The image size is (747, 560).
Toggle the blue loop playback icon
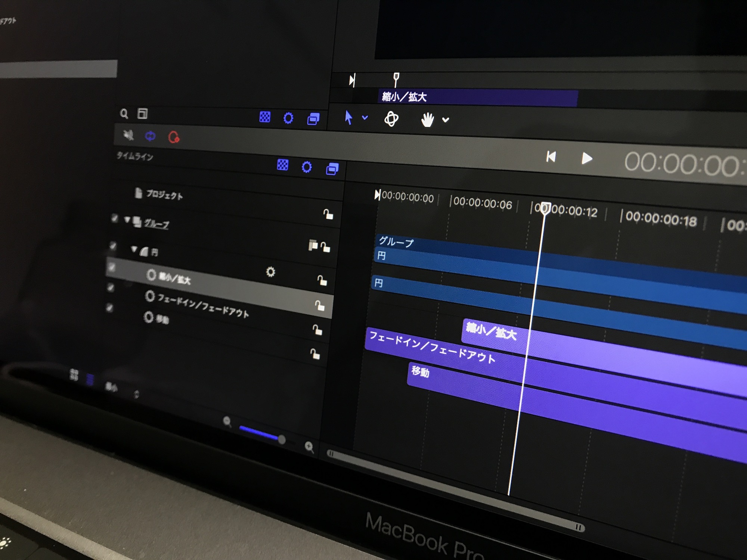(150, 136)
